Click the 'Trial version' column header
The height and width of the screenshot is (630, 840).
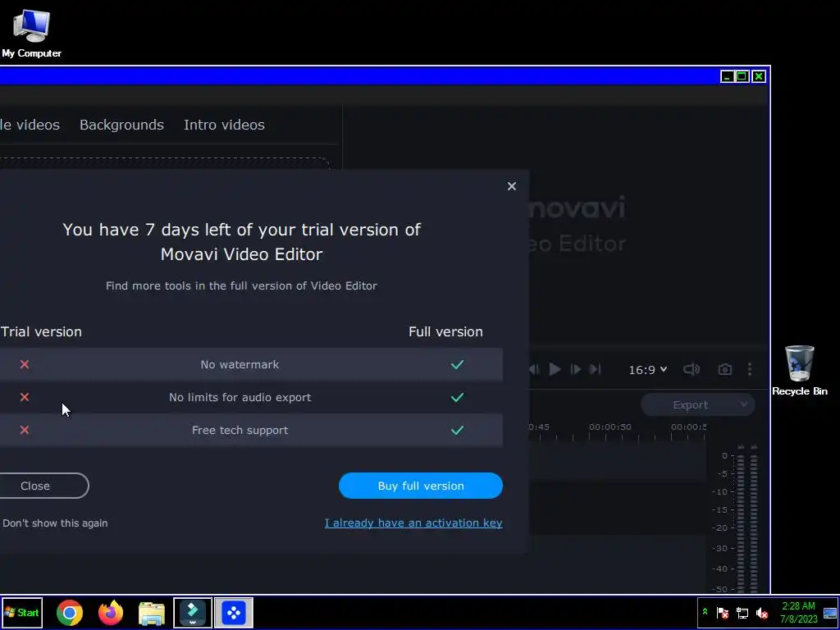(x=41, y=331)
